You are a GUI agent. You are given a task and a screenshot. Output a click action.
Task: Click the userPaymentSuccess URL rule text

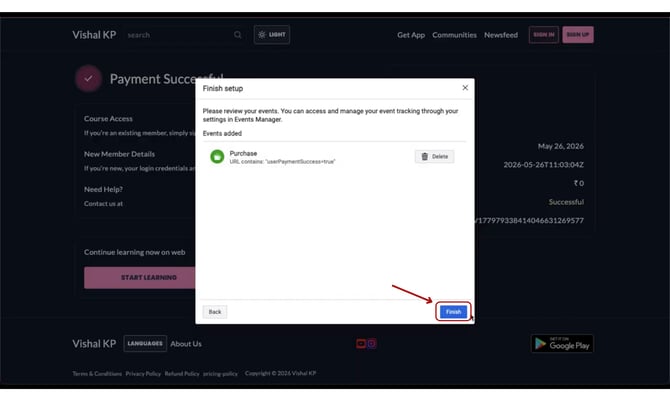pos(282,161)
